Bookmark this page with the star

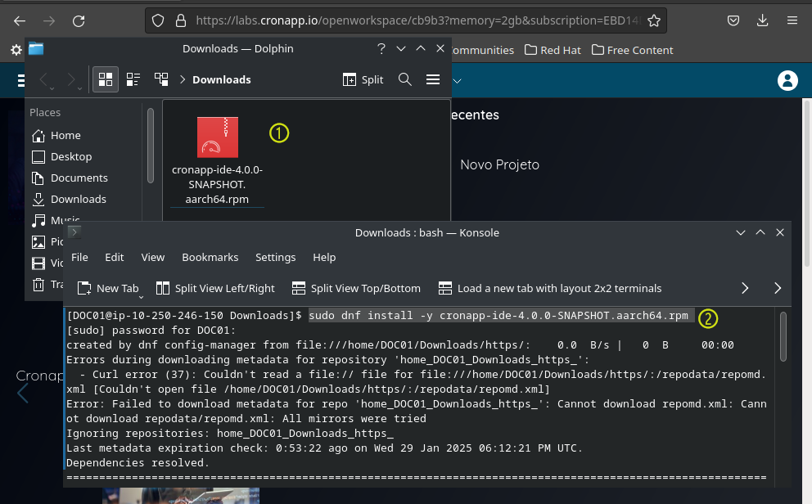tap(654, 20)
